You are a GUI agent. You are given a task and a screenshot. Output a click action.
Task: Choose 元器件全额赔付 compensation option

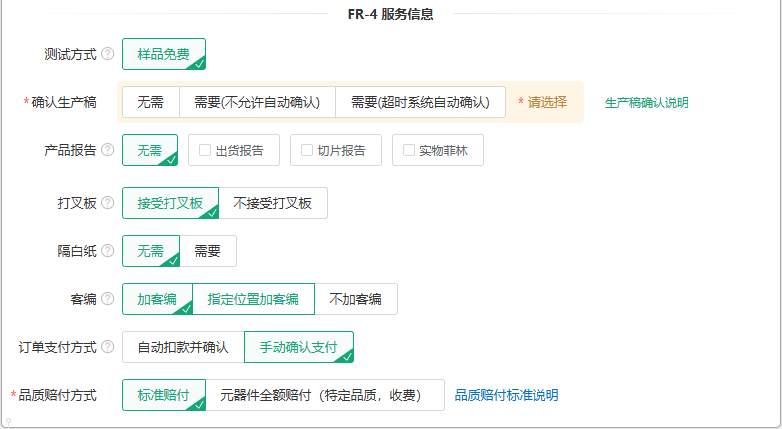click(x=325, y=395)
